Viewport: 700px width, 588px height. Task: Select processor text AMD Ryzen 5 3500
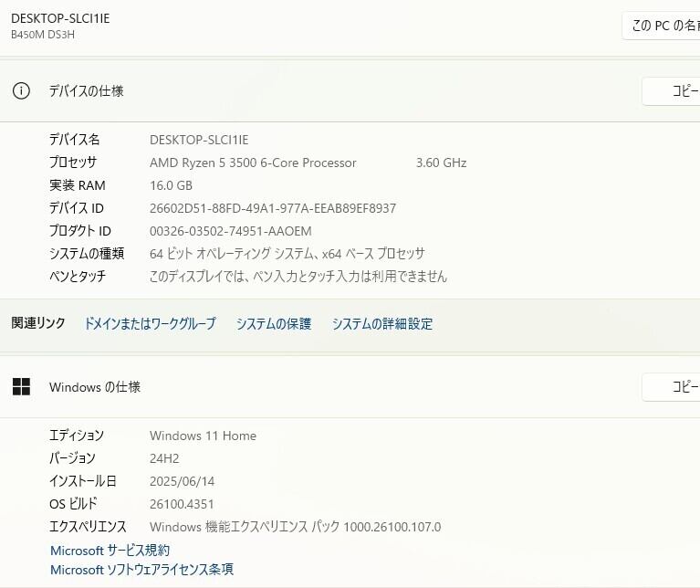(x=253, y=163)
